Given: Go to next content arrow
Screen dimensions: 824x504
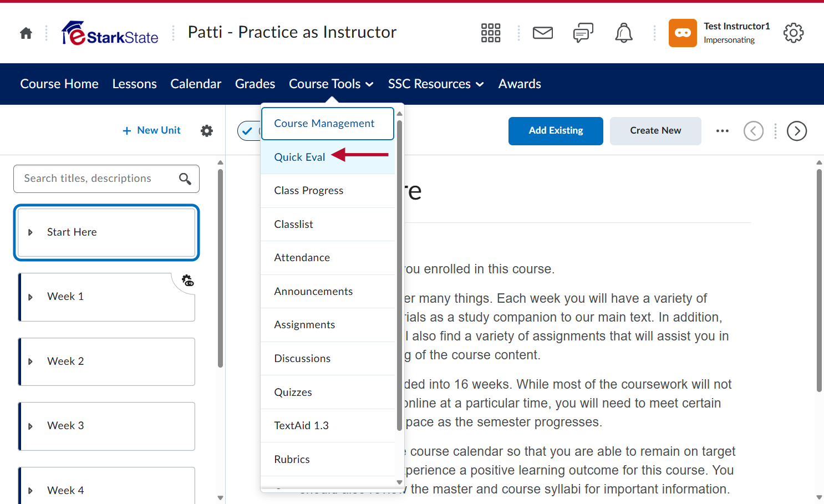Looking at the screenshot, I should tap(797, 131).
